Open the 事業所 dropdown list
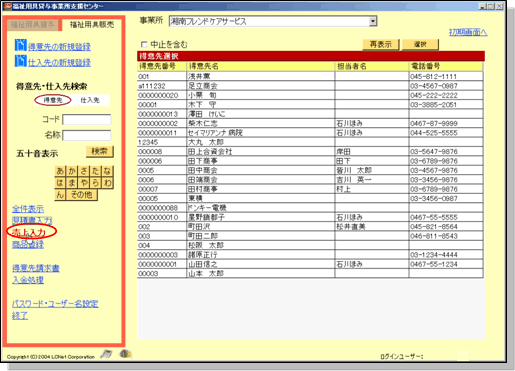Screen dimensions: 515x371 pos(373,21)
